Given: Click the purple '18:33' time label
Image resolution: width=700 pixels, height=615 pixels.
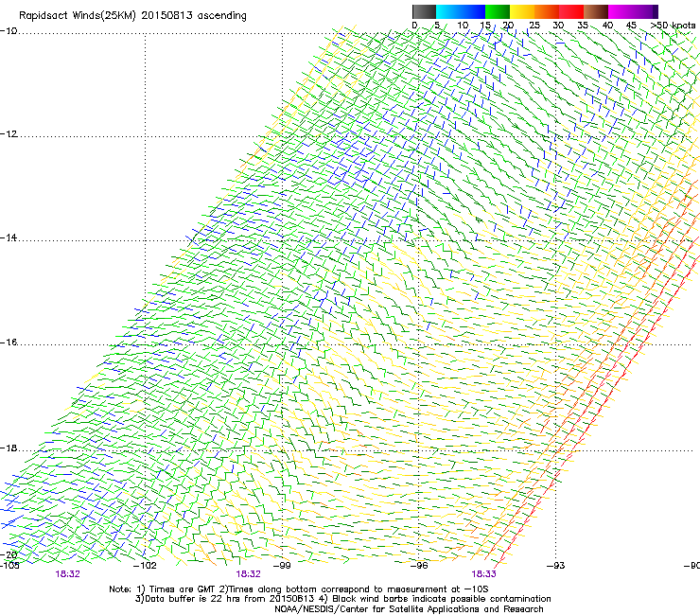Looking at the screenshot, I should [484, 574].
